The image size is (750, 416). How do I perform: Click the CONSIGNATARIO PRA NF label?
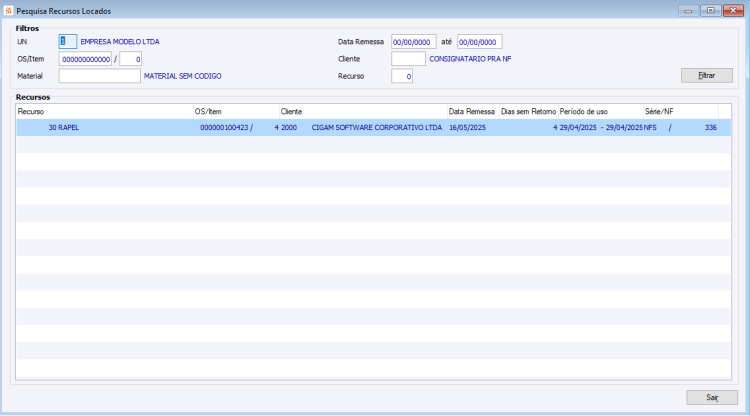(x=470, y=59)
